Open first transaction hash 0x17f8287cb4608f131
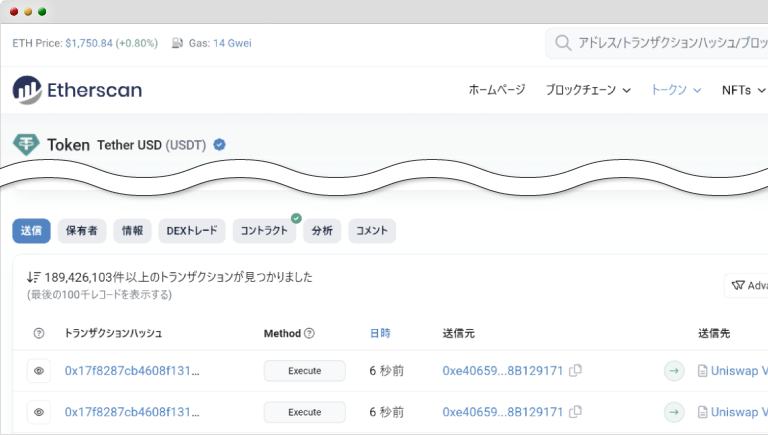768x435 pixels. click(x=132, y=371)
